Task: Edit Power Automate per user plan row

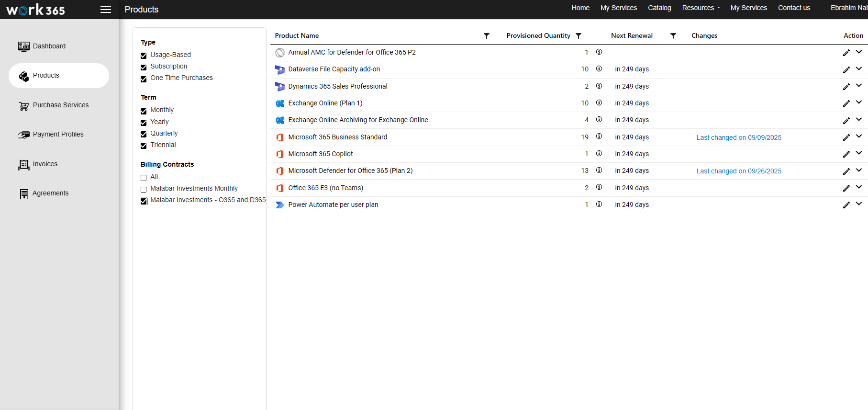Action: pos(846,205)
